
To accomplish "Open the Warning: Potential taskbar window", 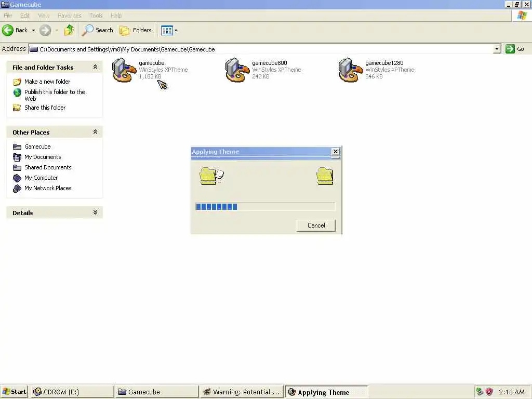I will (x=242, y=392).
